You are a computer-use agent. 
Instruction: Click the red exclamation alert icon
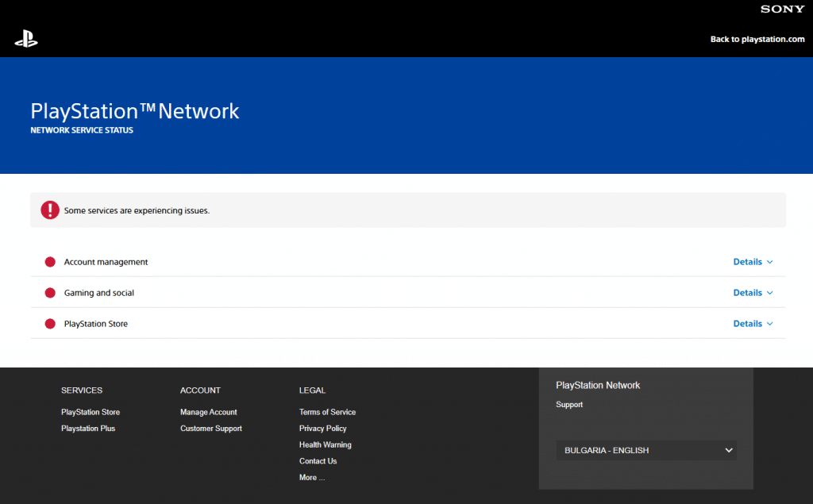pos(50,210)
